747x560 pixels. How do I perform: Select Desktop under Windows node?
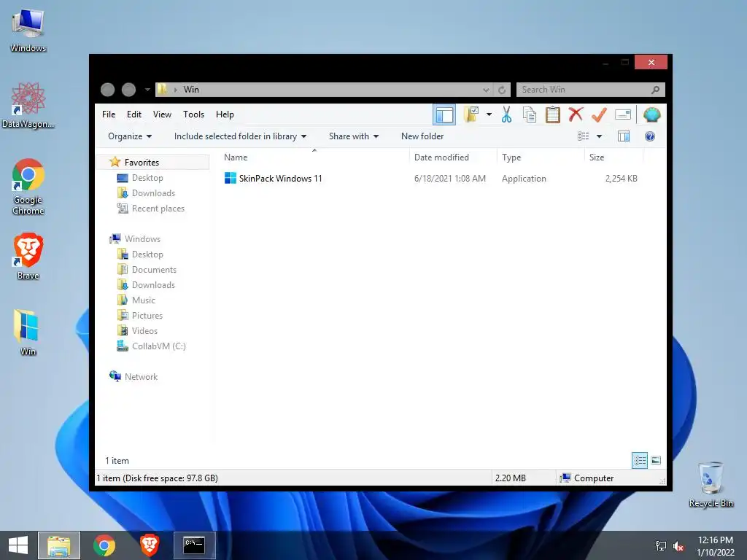click(147, 254)
